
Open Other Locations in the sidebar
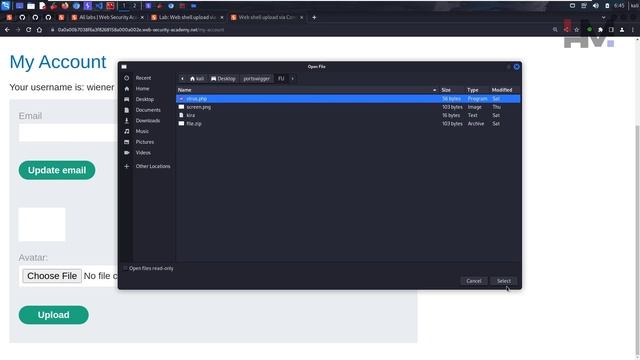coord(153,166)
